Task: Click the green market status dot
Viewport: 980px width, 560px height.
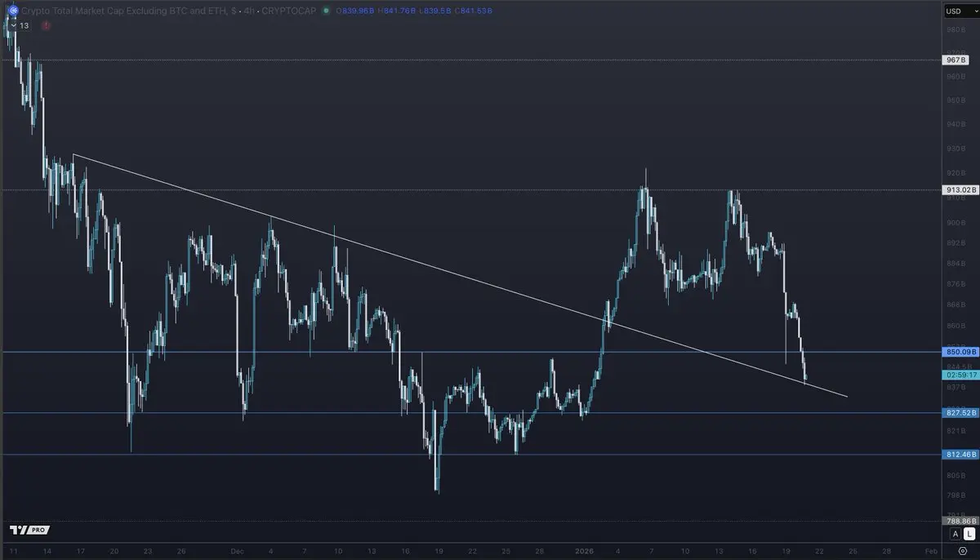Action: (327, 11)
